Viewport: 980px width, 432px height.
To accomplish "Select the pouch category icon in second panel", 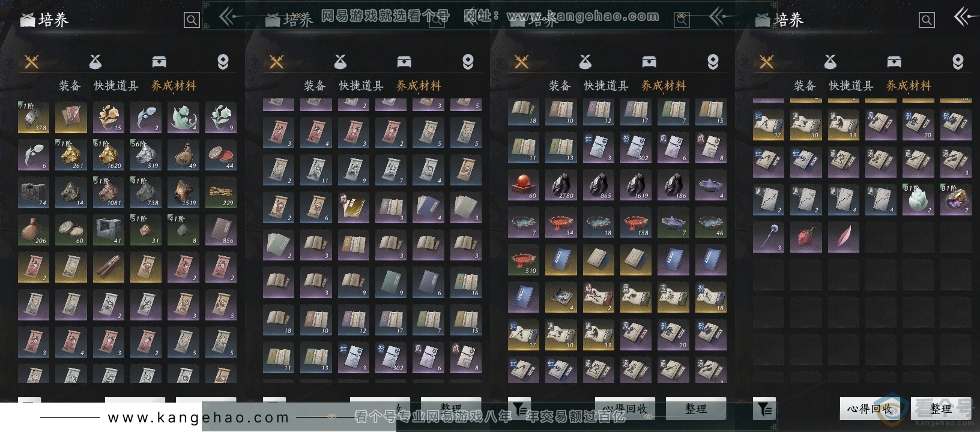I will pyautogui.click(x=340, y=61).
